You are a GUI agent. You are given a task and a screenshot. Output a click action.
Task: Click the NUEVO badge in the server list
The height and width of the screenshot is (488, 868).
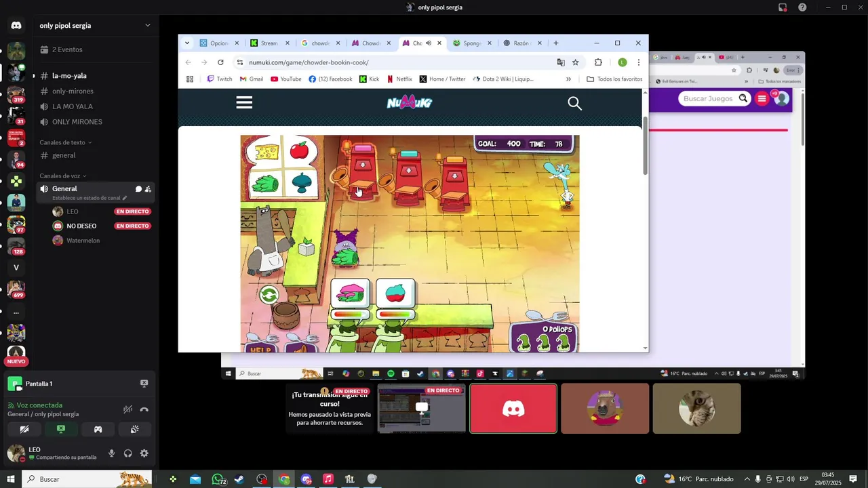(x=16, y=362)
